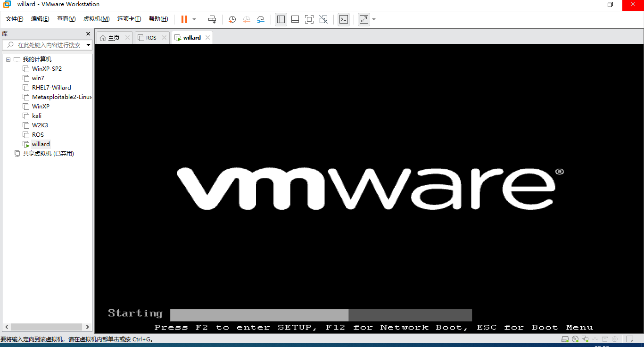Select the WinXP-SP2 virtual machine
The image size is (644, 347).
click(x=47, y=69)
